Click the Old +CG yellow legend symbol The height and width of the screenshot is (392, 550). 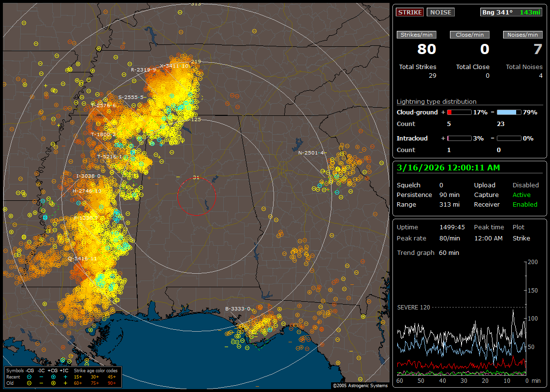coord(53,382)
